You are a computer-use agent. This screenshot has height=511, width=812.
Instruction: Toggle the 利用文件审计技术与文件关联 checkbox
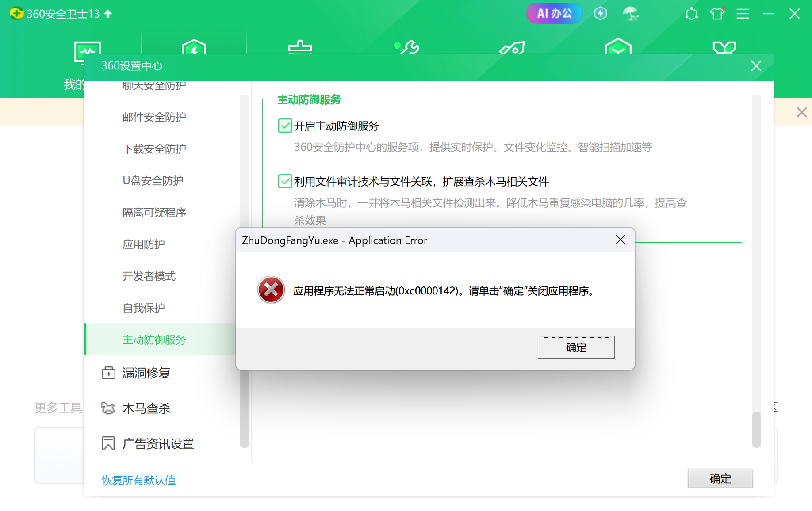click(285, 182)
